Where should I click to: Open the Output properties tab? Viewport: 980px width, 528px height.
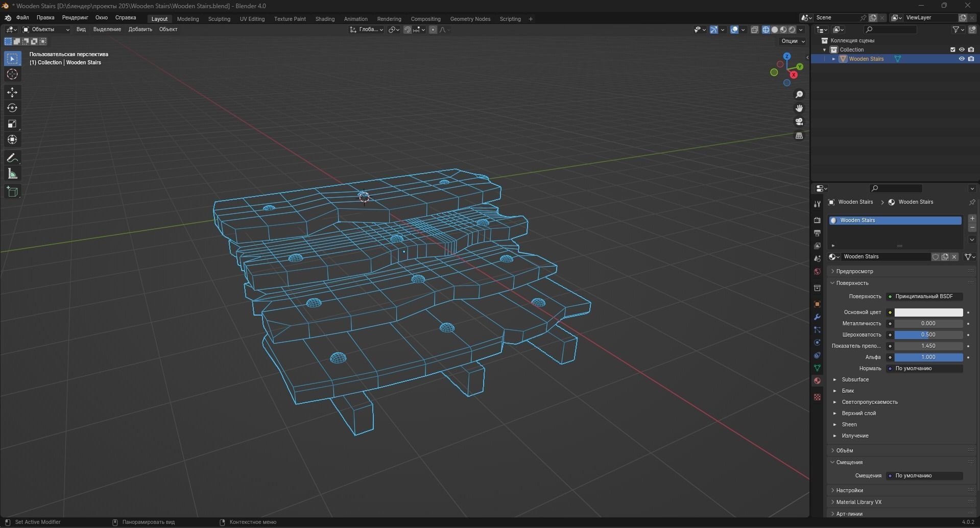(x=817, y=233)
